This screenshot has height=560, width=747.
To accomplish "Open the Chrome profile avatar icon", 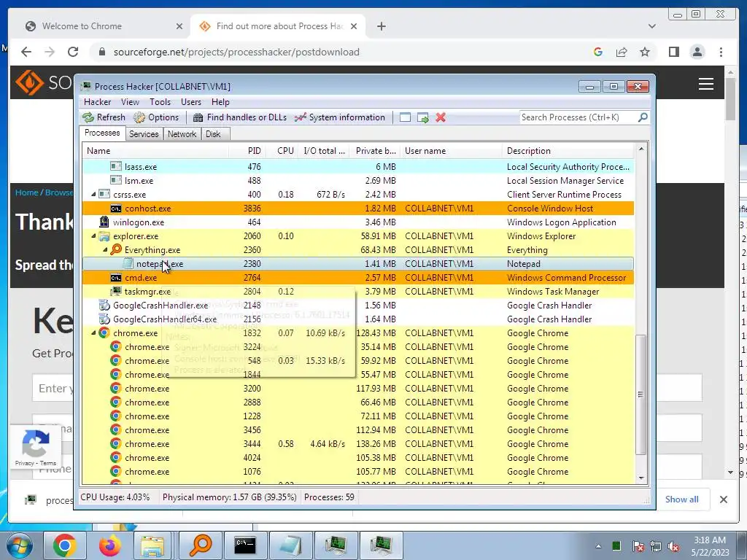I will click(697, 52).
